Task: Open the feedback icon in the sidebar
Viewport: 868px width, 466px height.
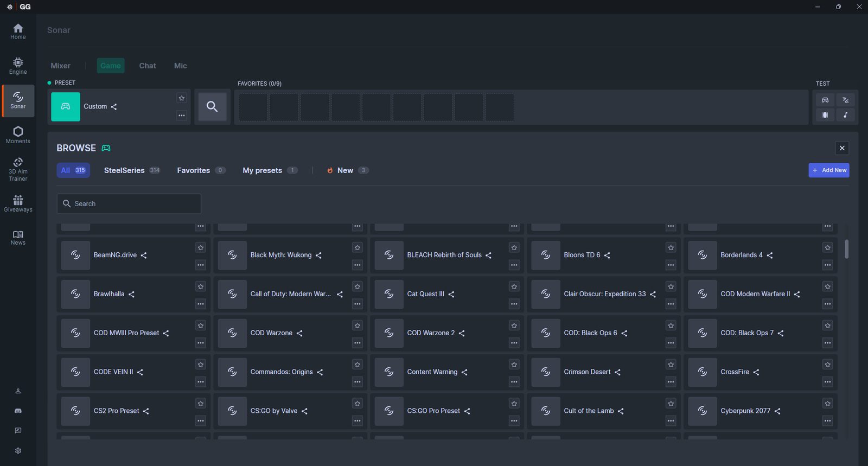Action: click(18, 430)
